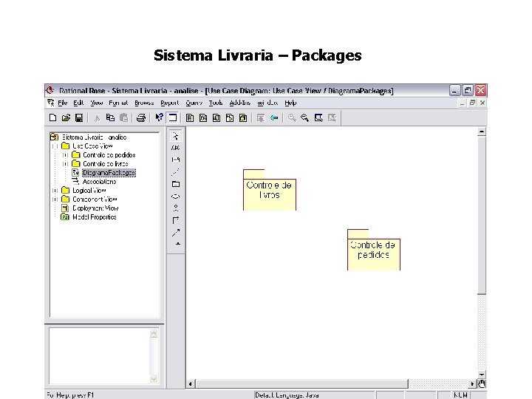This screenshot has width=532, height=399.
Task: Open the Query menu
Action: (x=194, y=103)
